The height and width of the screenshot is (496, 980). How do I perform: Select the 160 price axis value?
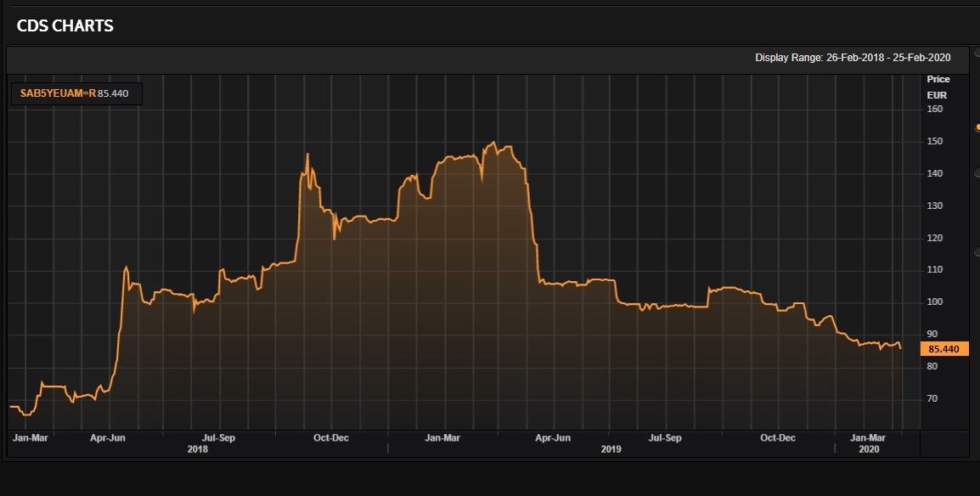click(x=935, y=109)
